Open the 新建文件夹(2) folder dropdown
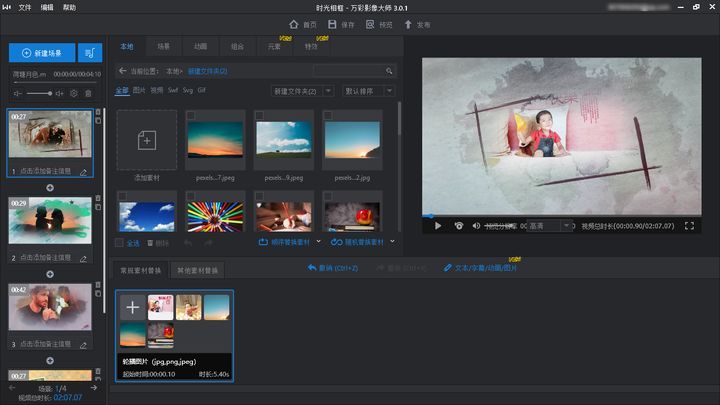This screenshot has height=405, width=720. coord(302,91)
